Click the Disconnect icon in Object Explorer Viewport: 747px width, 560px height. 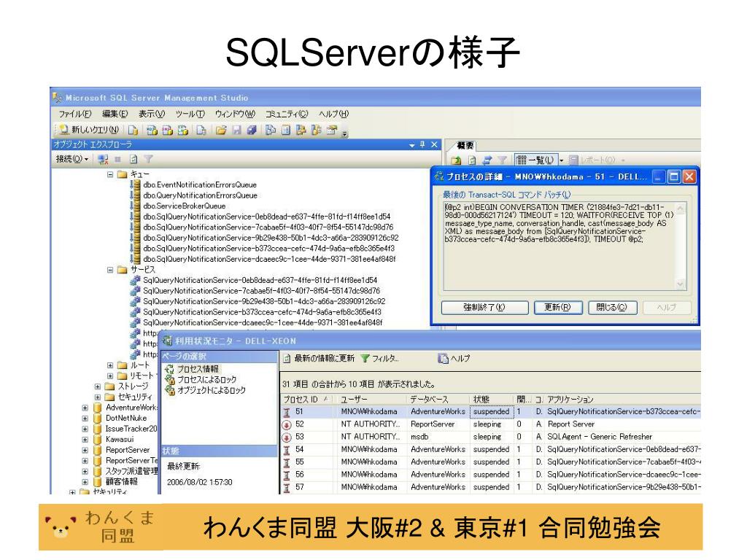pyautogui.click(x=102, y=159)
